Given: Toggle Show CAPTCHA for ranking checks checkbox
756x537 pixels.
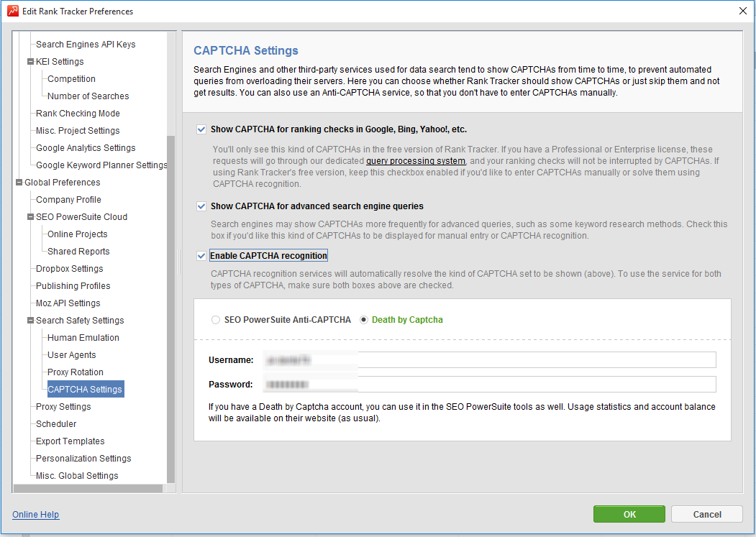Looking at the screenshot, I should coord(201,129).
